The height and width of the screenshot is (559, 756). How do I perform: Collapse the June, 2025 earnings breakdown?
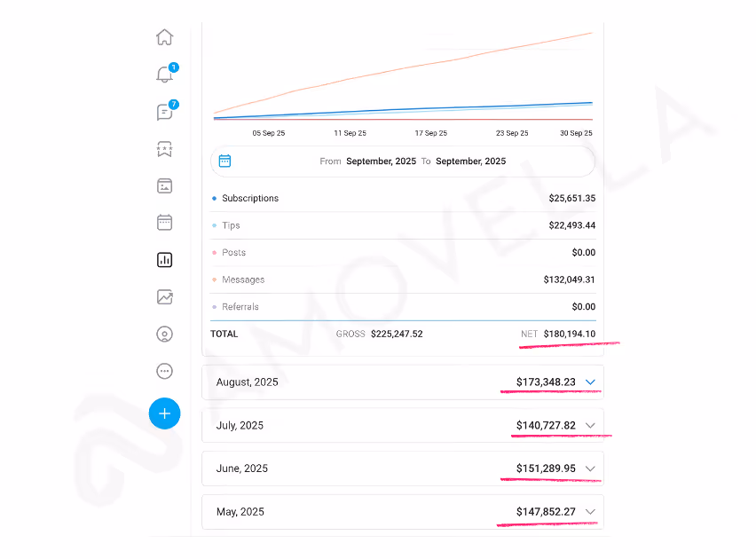coord(590,468)
